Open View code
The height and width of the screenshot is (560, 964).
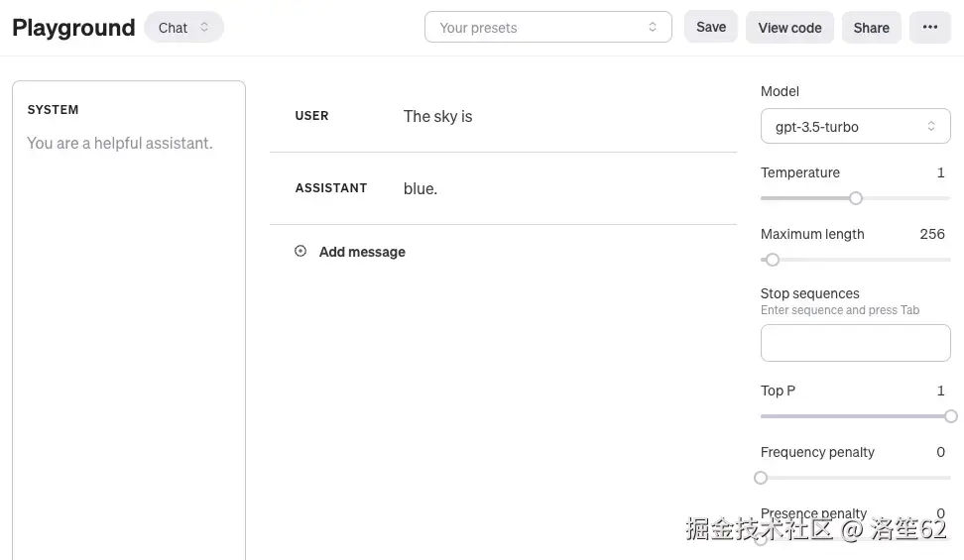tap(789, 28)
